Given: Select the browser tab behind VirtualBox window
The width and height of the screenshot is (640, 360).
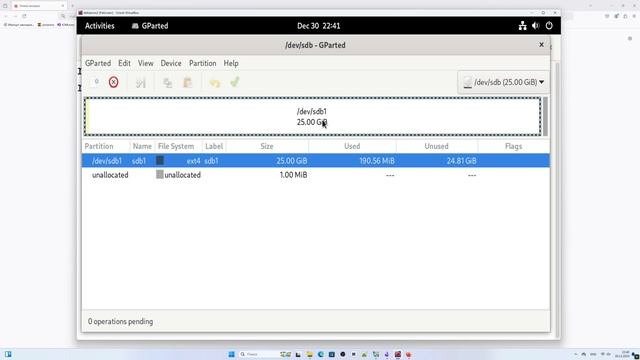Looking at the screenshot, I should pos(39,6).
